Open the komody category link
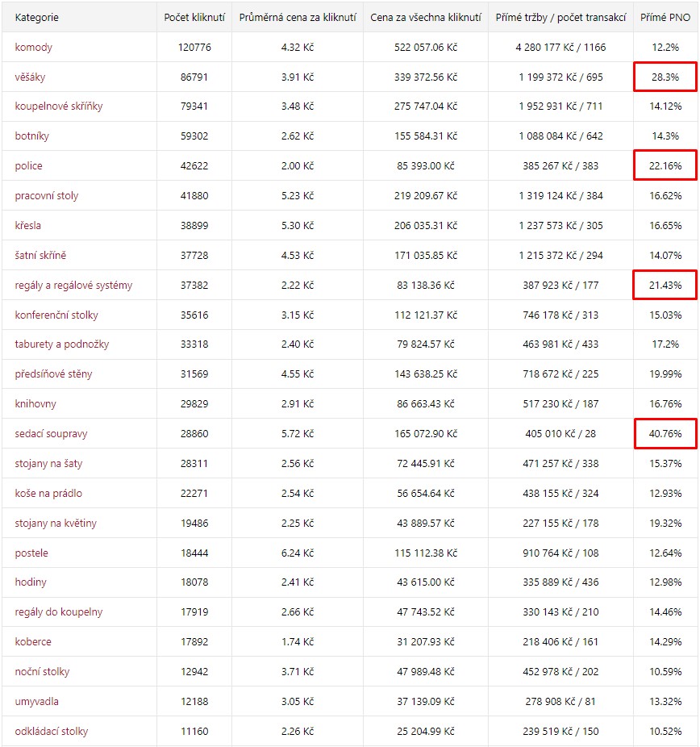 pyautogui.click(x=33, y=47)
